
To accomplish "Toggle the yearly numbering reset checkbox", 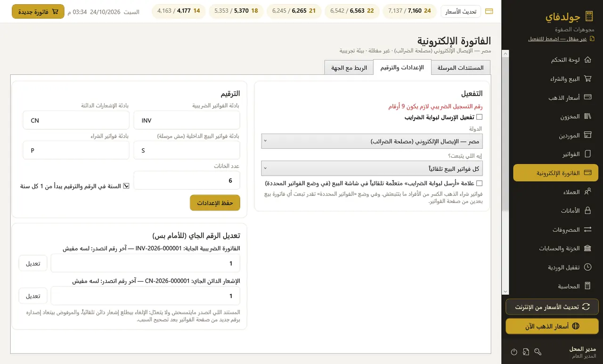I will [126, 186].
